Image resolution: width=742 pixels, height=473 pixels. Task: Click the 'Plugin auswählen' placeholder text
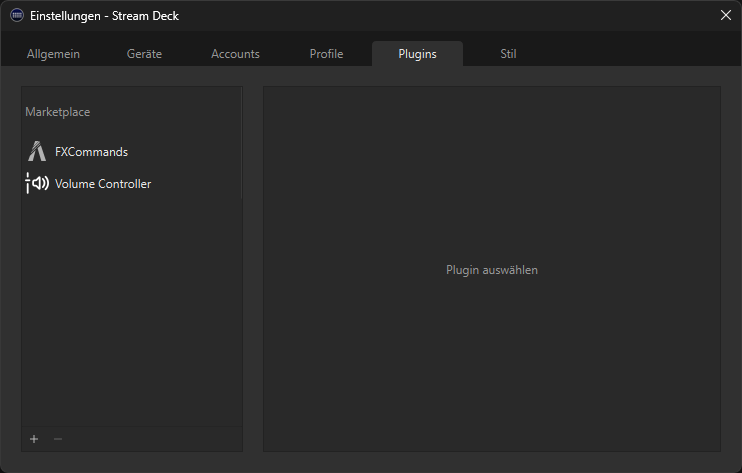point(491,270)
